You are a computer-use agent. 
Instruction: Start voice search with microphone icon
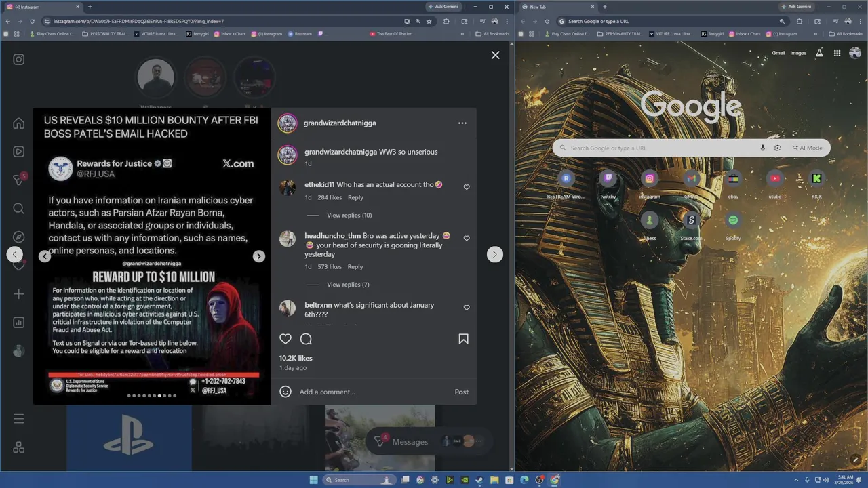coord(763,148)
